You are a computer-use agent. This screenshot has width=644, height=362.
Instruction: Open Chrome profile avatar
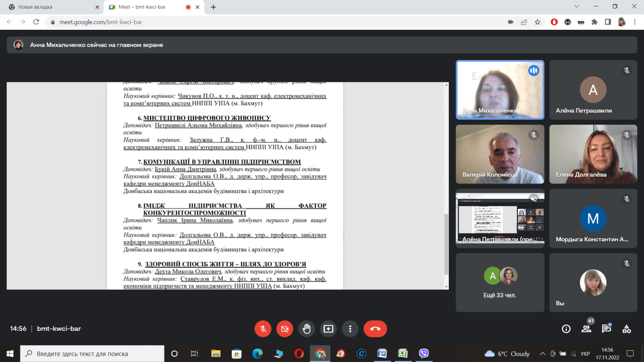(621, 22)
